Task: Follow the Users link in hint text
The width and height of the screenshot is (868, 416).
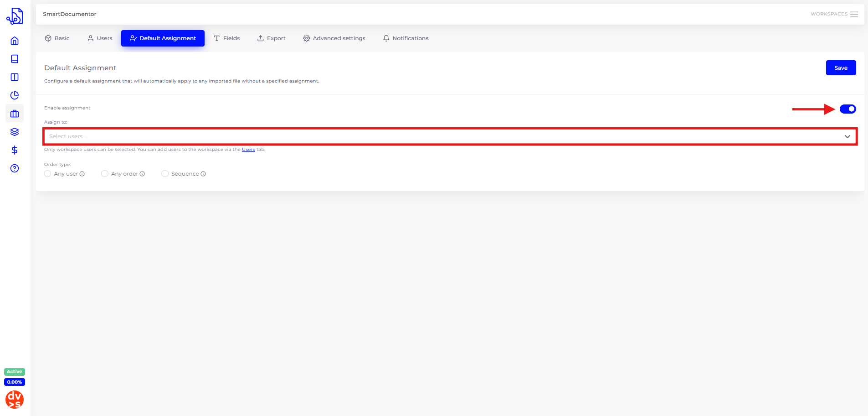Action: (x=248, y=150)
